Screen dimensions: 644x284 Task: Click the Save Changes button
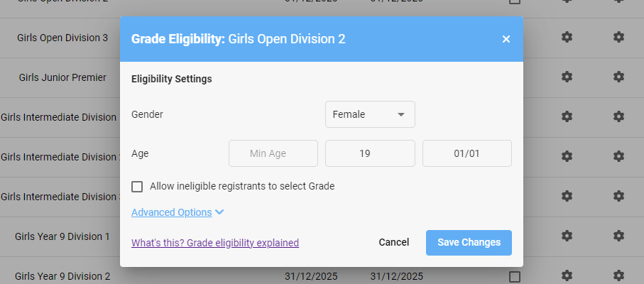click(x=469, y=243)
